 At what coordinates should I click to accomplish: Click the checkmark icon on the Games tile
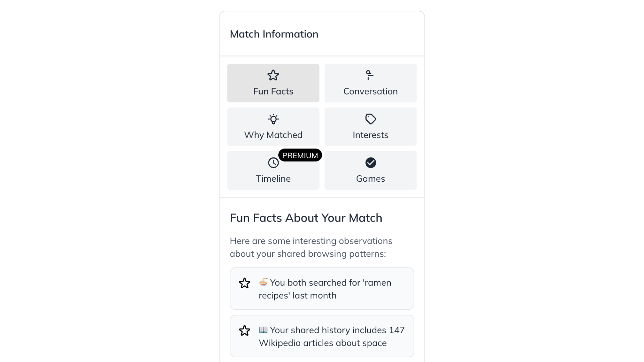[370, 163]
